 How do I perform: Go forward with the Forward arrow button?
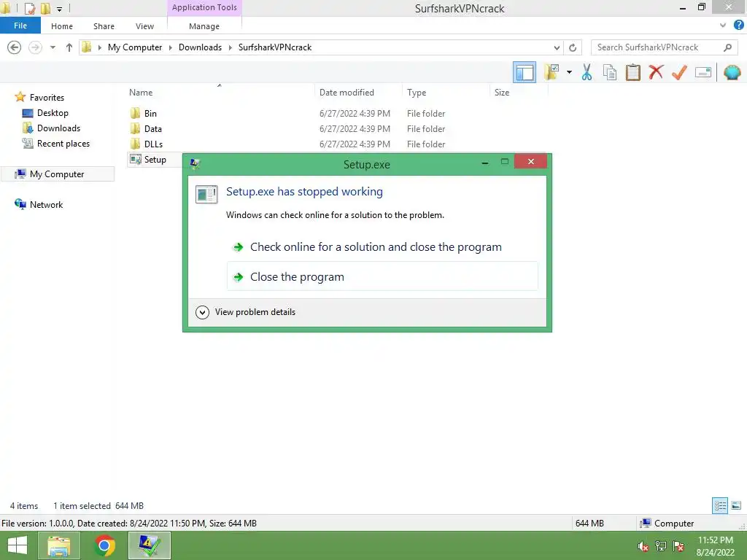click(x=35, y=47)
